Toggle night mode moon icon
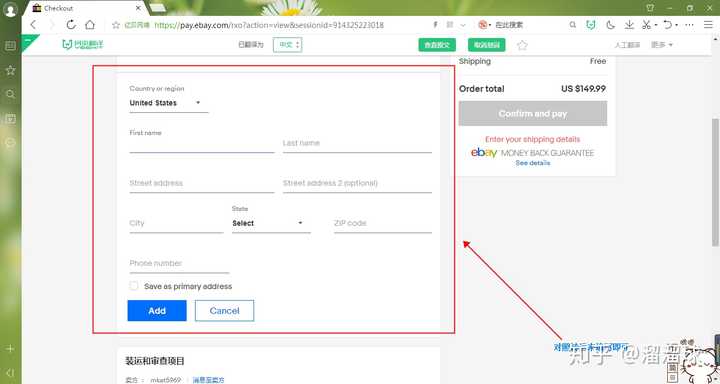 [x=610, y=25]
